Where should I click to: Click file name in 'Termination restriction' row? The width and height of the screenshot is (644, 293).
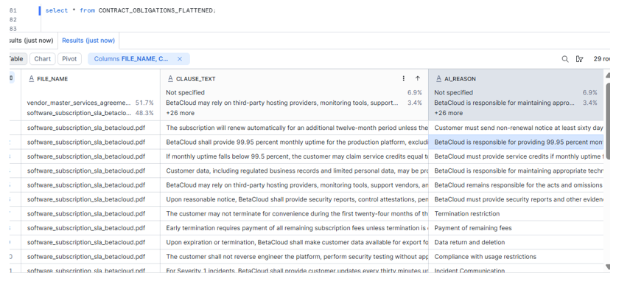coord(86,213)
